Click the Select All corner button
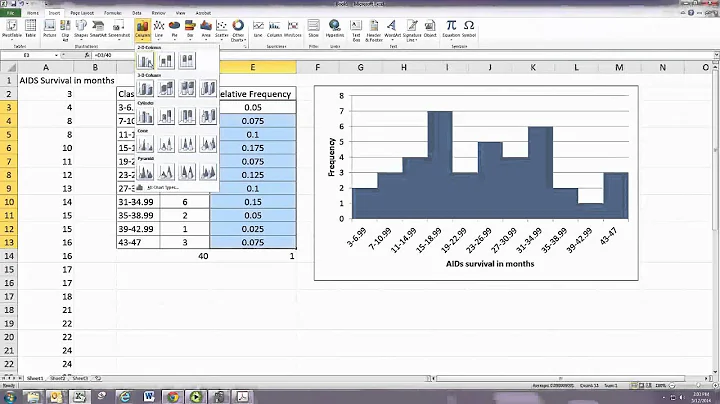This screenshot has height=404, width=720. tap(9, 67)
